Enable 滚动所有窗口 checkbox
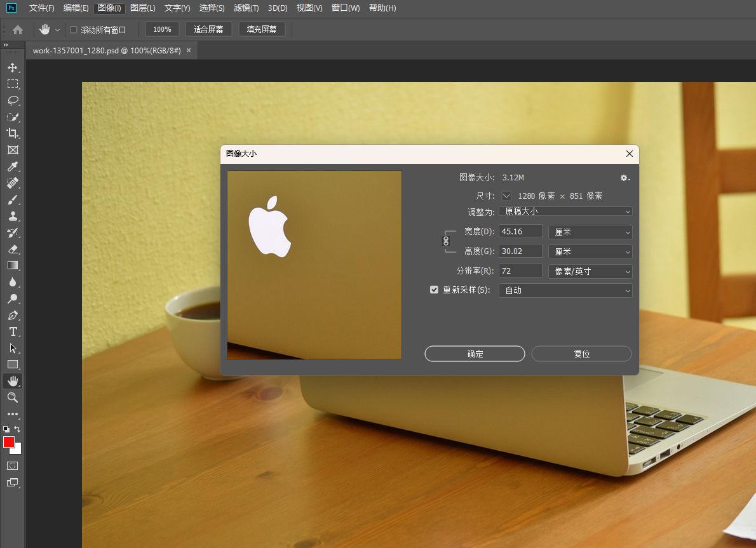 pyautogui.click(x=74, y=30)
